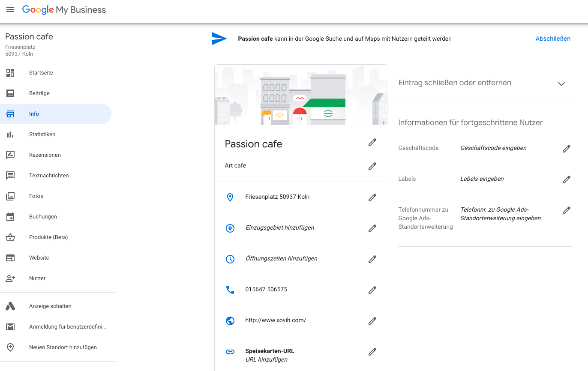Screen dimensions: 588x371
Task: Edit the Friesenplatz address pencil
Action: click(372, 197)
